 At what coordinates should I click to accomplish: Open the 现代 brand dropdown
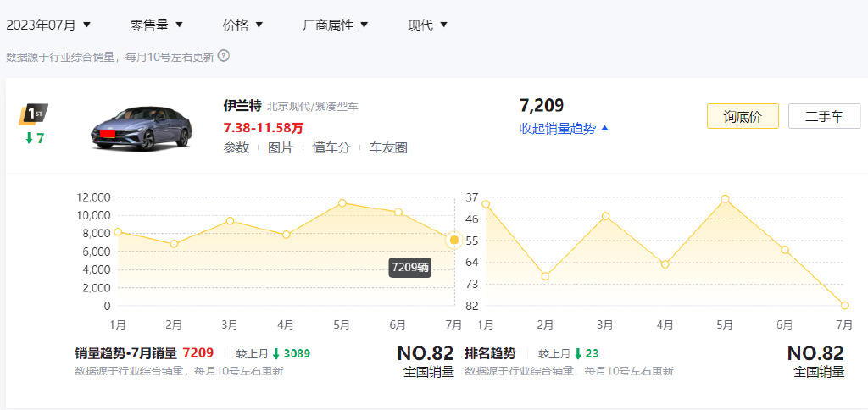pyautogui.click(x=428, y=25)
